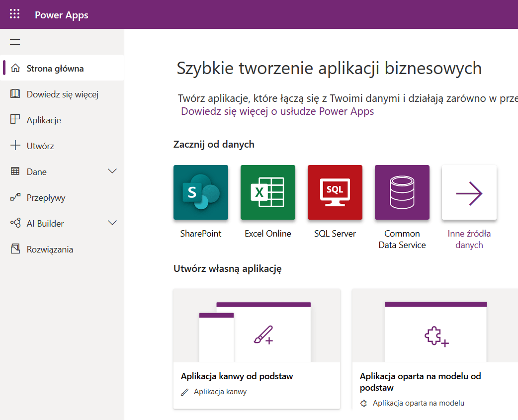The height and width of the screenshot is (420, 518).
Task: Open Przepływy in the left menu
Action: click(x=46, y=198)
